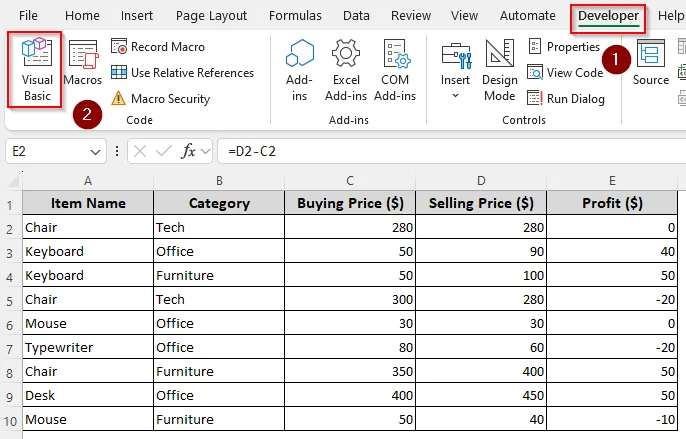Go to the Formulas tab
The height and width of the screenshot is (439, 686).
[x=295, y=16]
